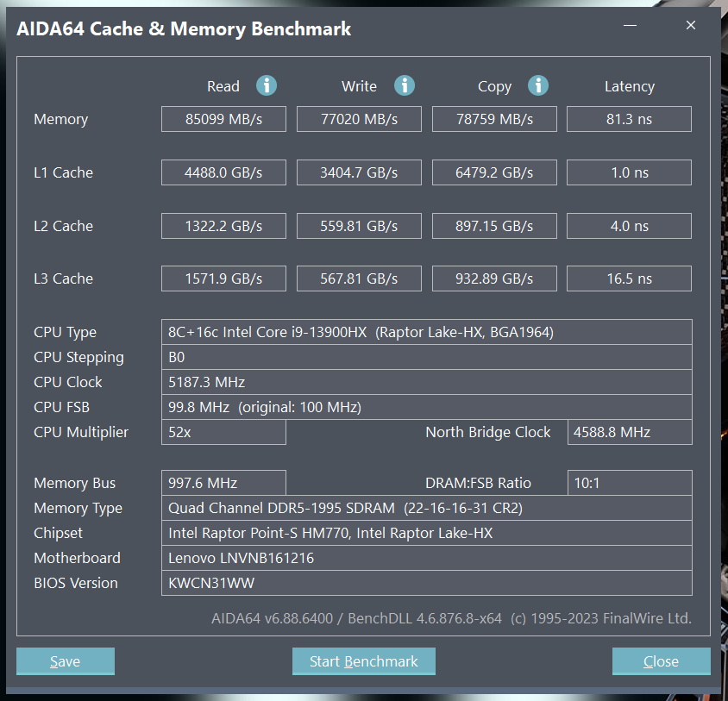This screenshot has width=728, height=701.
Task: Click the info icon next to Write
Action: [x=405, y=85]
